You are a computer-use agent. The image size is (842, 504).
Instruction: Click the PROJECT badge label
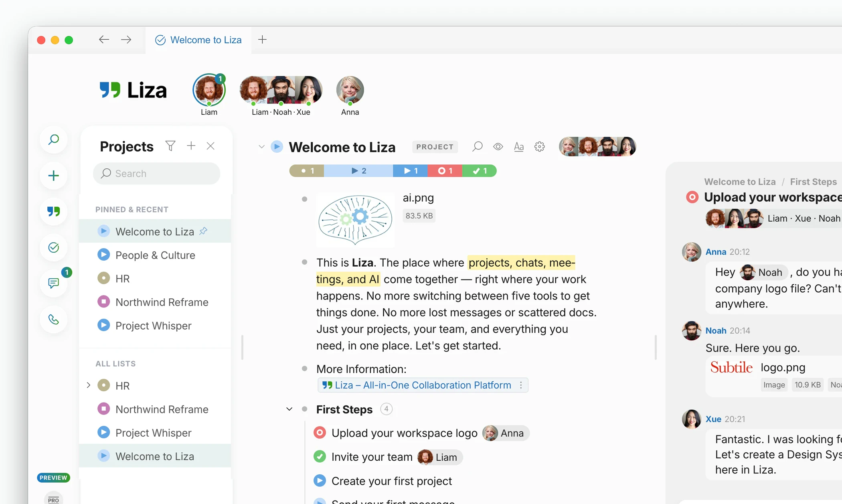pos(435,147)
